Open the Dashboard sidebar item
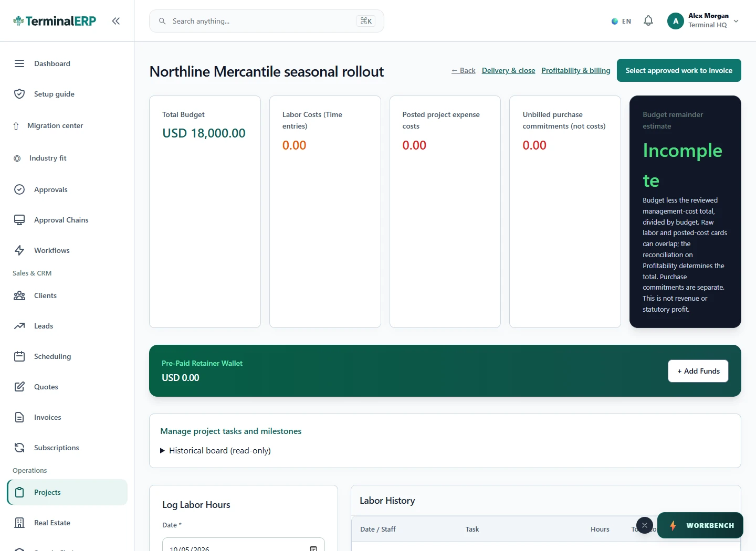Image resolution: width=756 pixels, height=551 pixels. coord(67,63)
